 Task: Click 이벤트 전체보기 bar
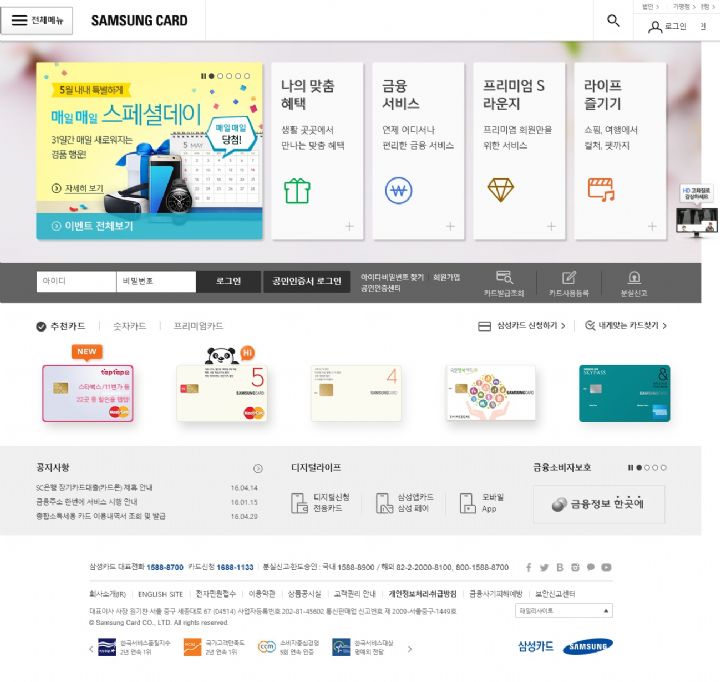point(149,226)
